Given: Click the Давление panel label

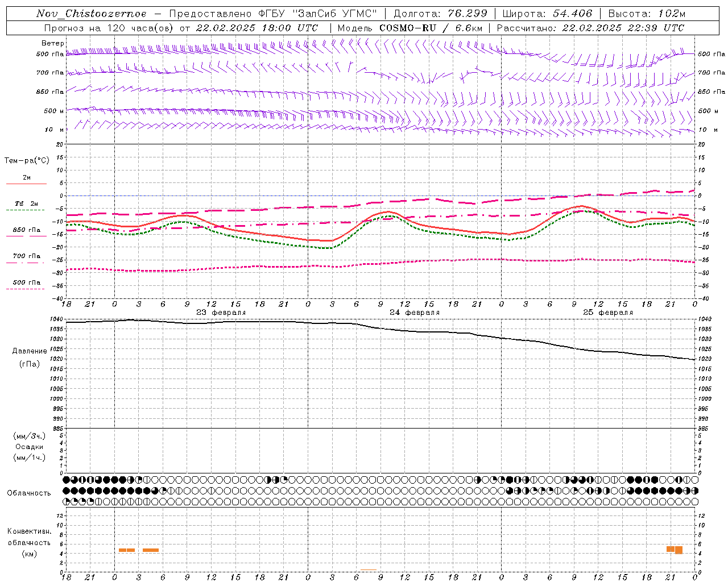Looking at the screenshot, I should 30,351.
